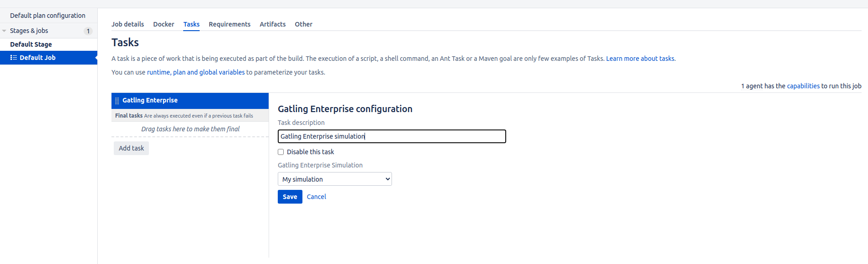
Task: Open the Other tab
Action: tap(303, 24)
